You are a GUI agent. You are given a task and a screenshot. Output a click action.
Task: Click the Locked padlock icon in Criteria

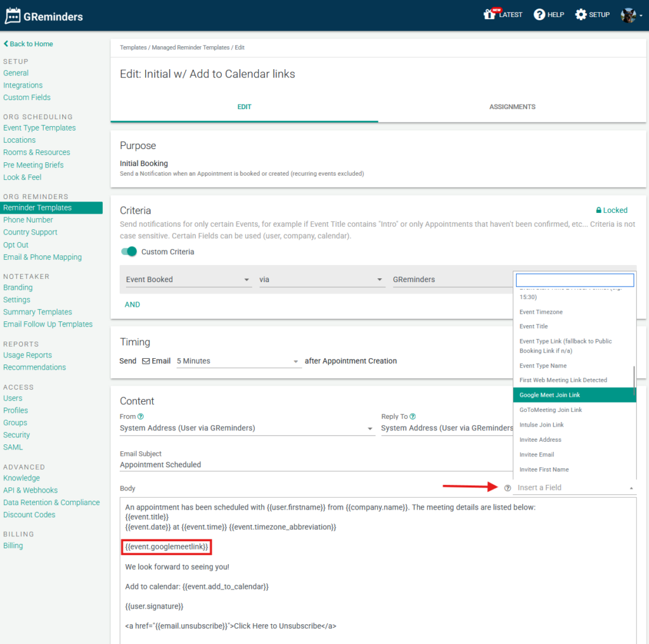599,210
